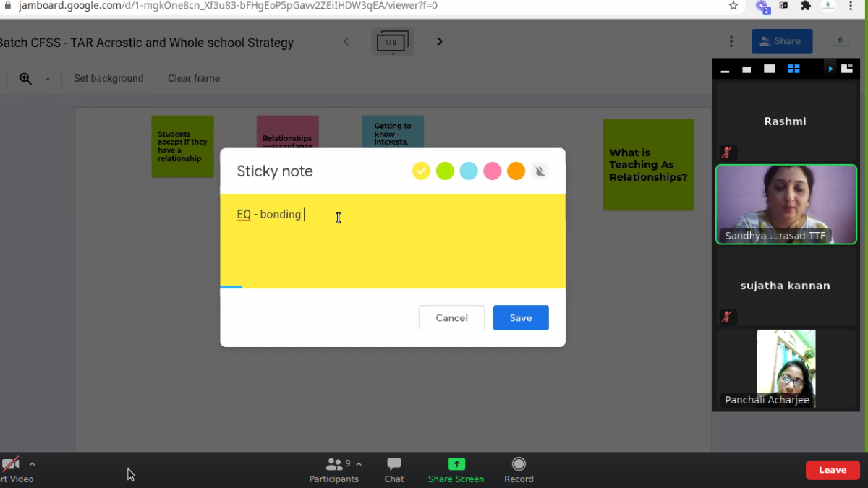Click the green Share Screen icon
The image size is (868, 488).
coord(456,464)
